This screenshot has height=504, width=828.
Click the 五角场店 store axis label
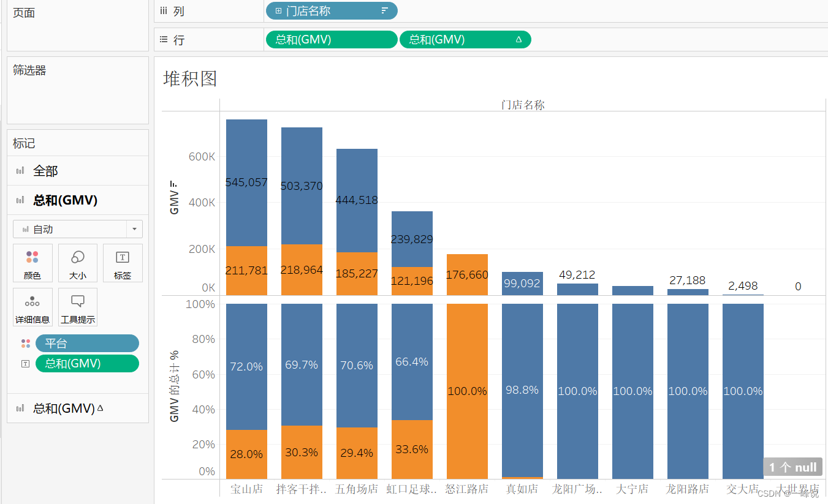pos(357,489)
